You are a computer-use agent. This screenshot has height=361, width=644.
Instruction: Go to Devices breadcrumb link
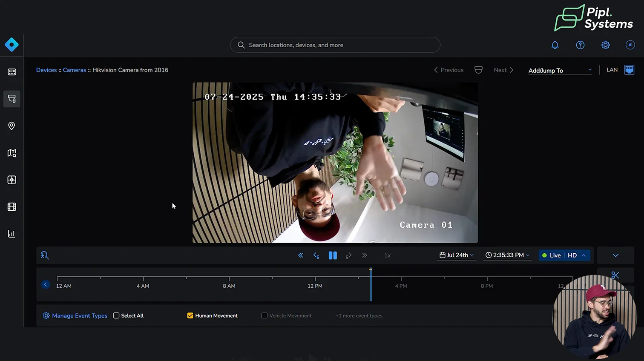[x=46, y=70]
